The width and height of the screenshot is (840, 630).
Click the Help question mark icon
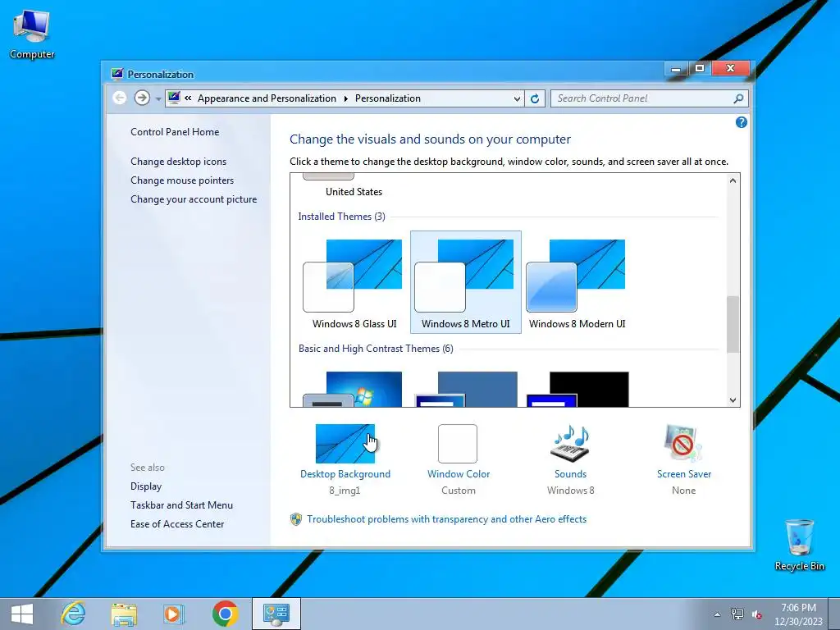(742, 122)
